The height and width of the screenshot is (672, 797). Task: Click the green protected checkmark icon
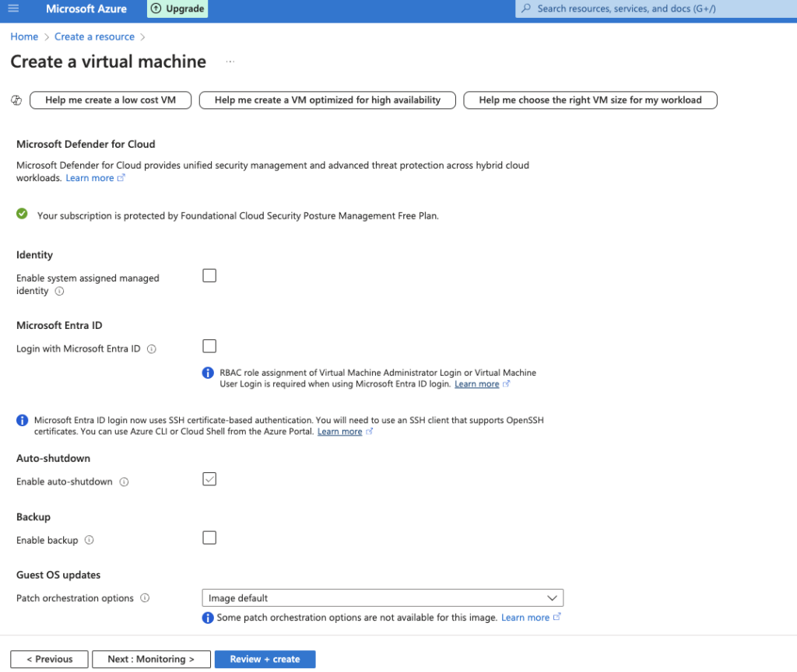tap(22, 214)
